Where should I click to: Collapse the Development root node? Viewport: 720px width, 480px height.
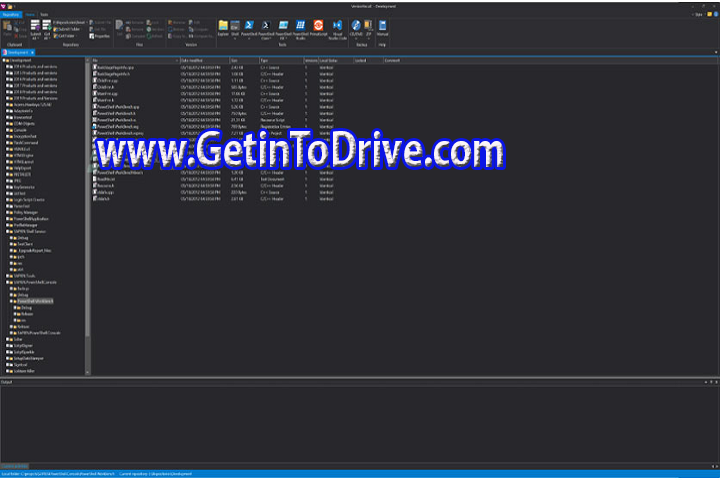pyautogui.click(x=4, y=60)
